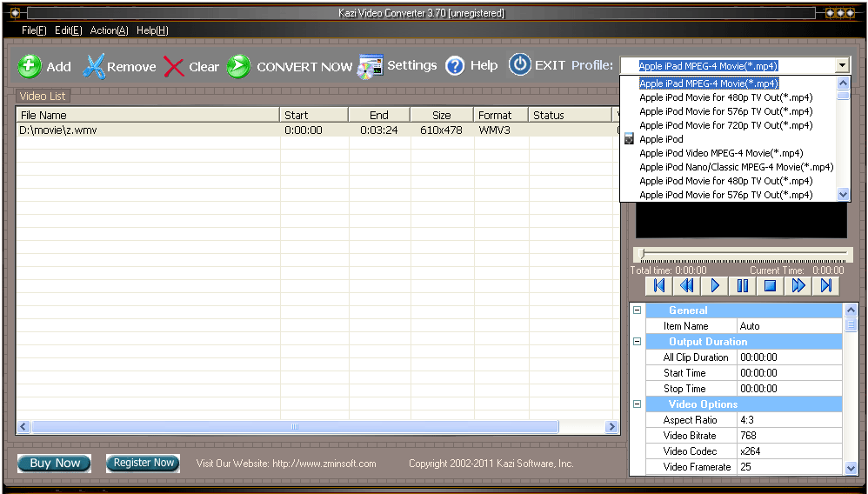Click the 610x478 size cell
Viewport: 868px width, 494px height.
441,130
